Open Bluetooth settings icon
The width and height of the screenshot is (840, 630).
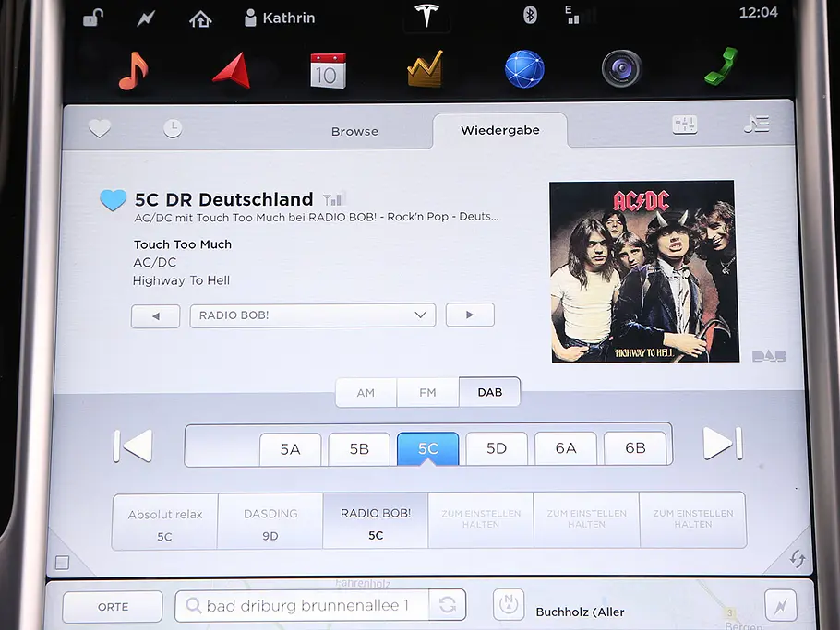point(530,15)
